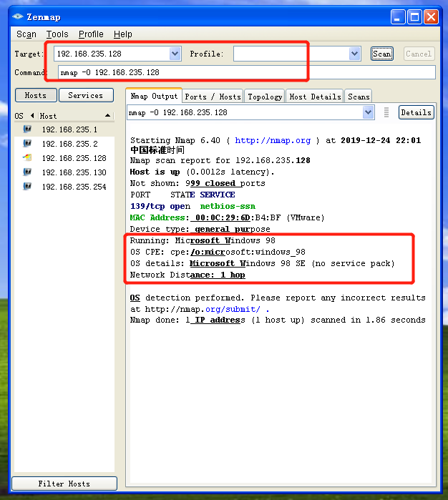Open the Help menu

tap(123, 34)
